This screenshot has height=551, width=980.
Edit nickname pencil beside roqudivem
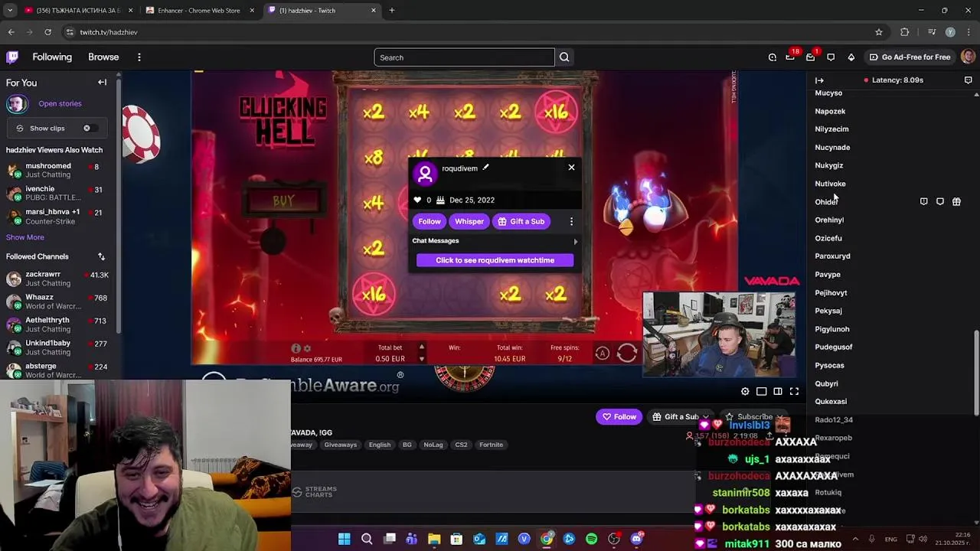pos(485,168)
